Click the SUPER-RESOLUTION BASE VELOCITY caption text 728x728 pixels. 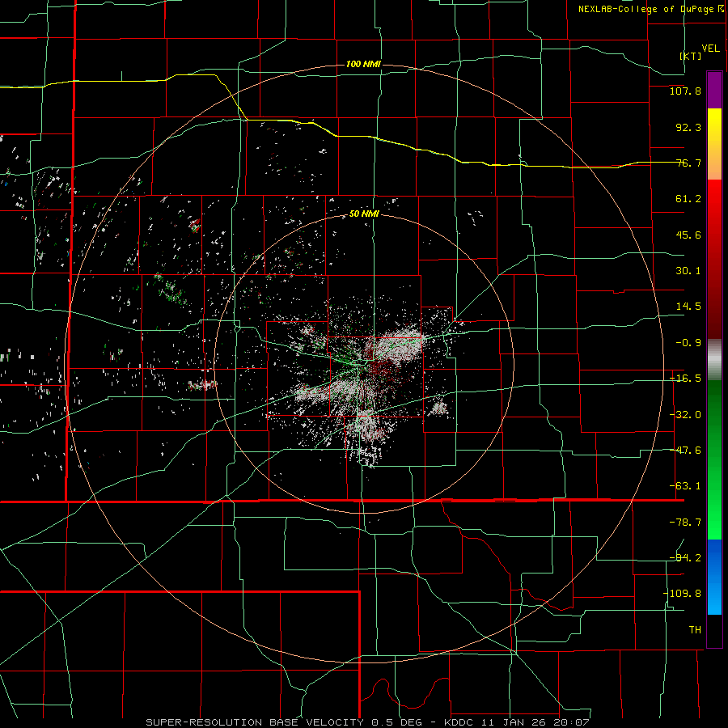coord(255,722)
